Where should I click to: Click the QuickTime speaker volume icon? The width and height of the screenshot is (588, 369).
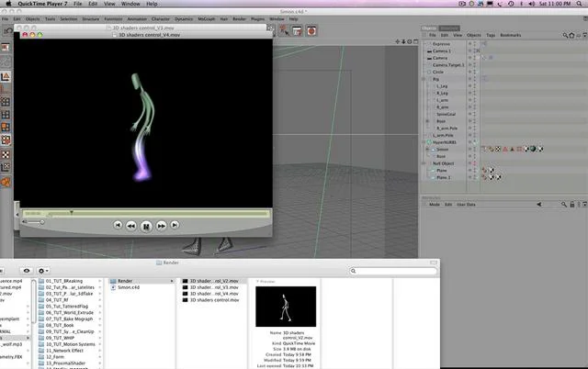point(25,222)
